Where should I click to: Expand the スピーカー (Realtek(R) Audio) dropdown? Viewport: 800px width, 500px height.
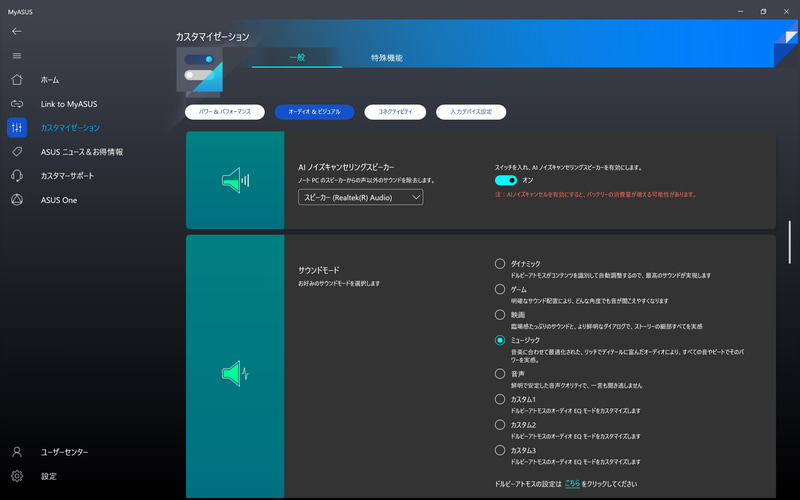click(x=360, y=197)
